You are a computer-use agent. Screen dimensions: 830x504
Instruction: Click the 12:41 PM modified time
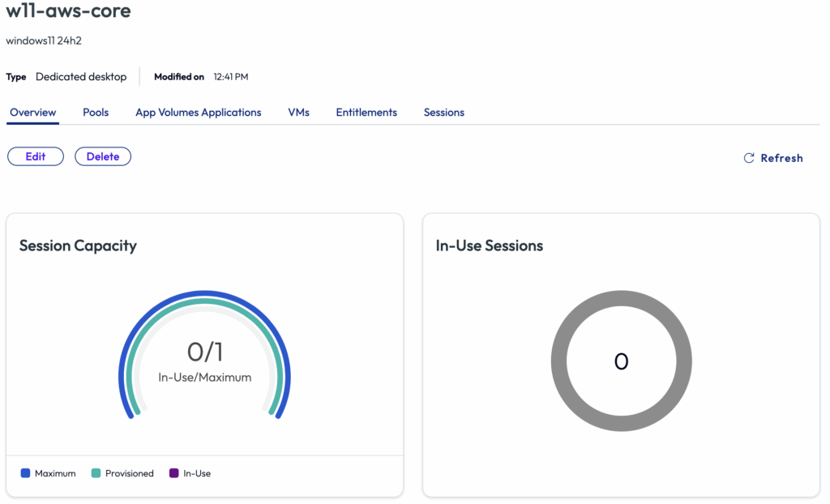pos(230,77)
